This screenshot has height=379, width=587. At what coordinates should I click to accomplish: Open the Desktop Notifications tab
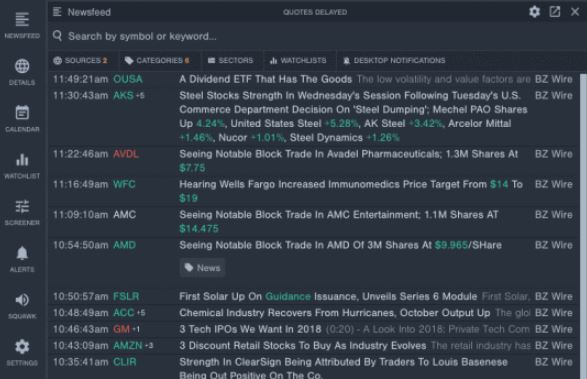coord(394,60)
